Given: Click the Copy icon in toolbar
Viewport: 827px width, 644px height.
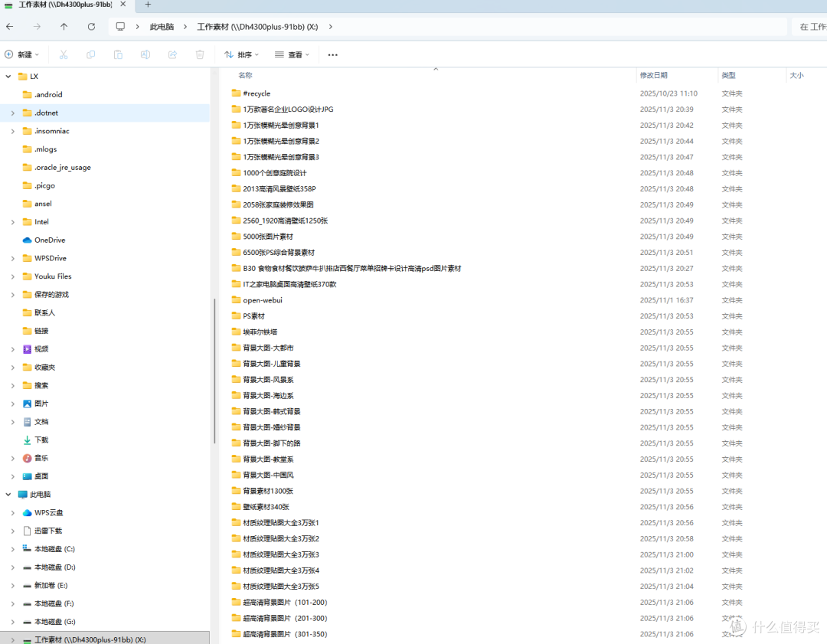Looking at the screenshot, I should click(90, 54).
